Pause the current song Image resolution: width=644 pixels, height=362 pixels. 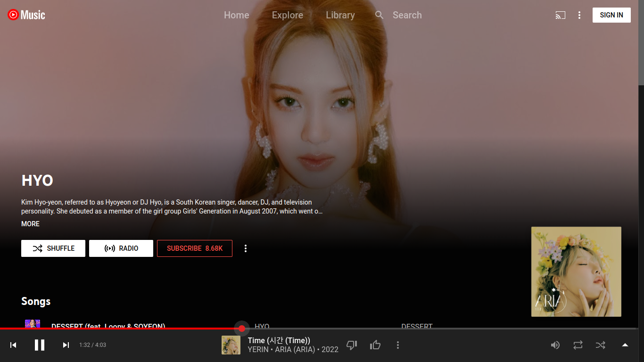(40, 345)
